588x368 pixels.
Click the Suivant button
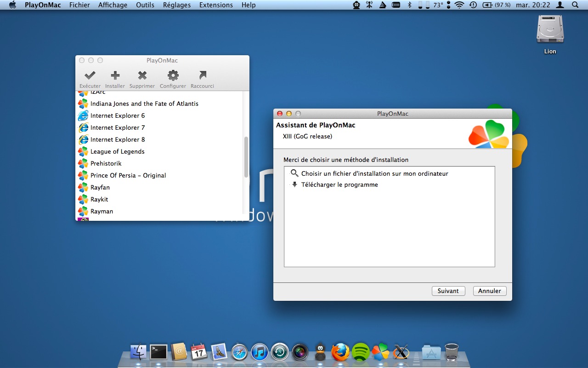tap(448, 291)
